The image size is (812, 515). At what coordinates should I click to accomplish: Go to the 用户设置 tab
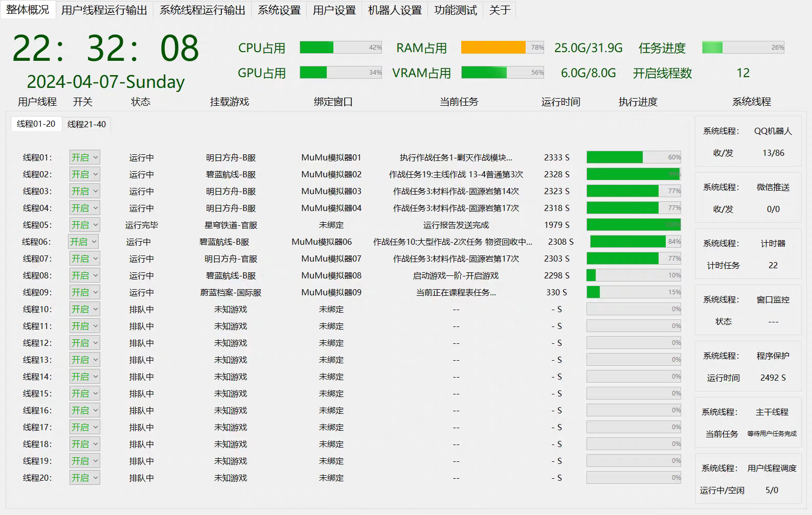pyautogui.click(x=334, y=10)
